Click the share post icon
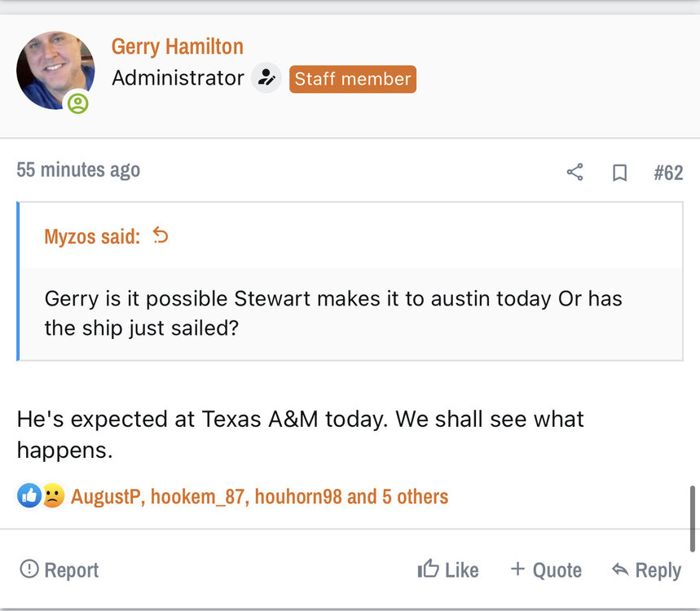This screenshot has height=611, width=700. tap(575, 172)
